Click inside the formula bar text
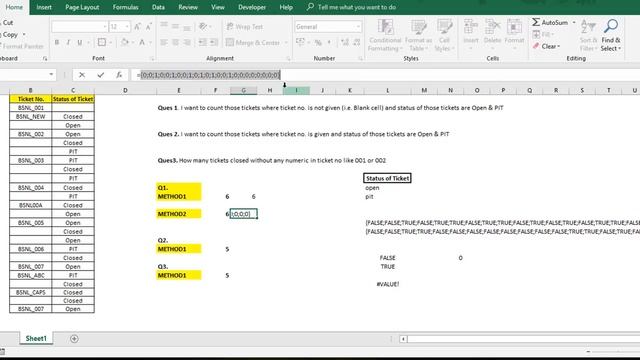This screenshot has height=360, width=640. coord(210,75)
